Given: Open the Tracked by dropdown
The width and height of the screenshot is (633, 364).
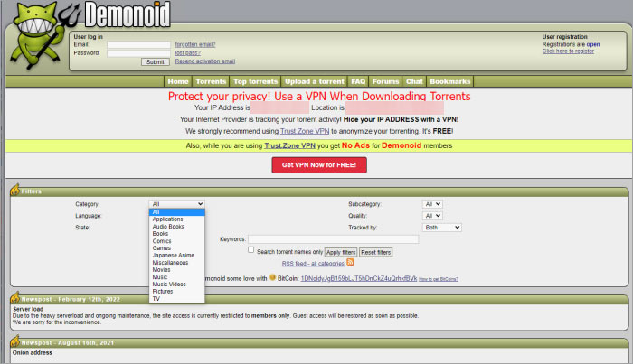Looking at the screenshot, I should [x=441, y=228].
